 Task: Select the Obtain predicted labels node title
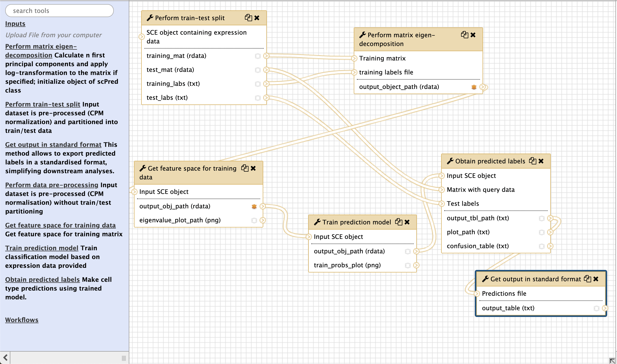[x=490, y=161]
